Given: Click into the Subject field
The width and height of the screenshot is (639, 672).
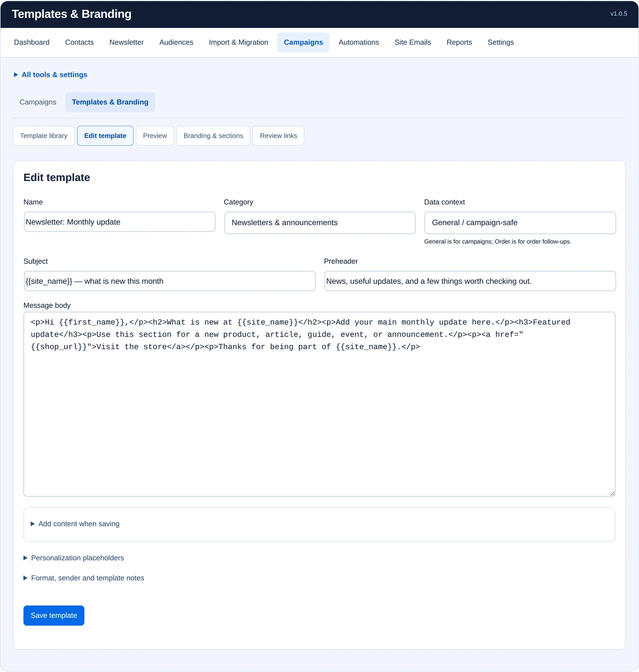Looking at the screenshot, I should (x=170, y=281).
